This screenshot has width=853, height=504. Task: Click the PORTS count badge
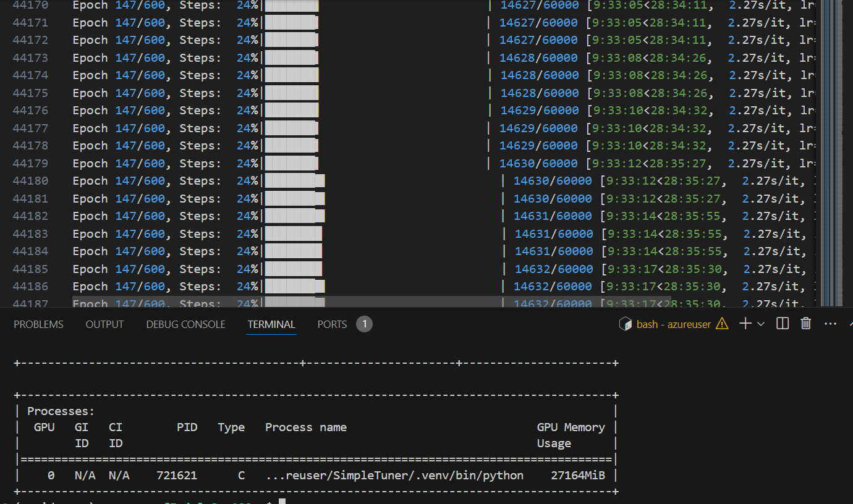pyautogui.click(x=364, y=323)
